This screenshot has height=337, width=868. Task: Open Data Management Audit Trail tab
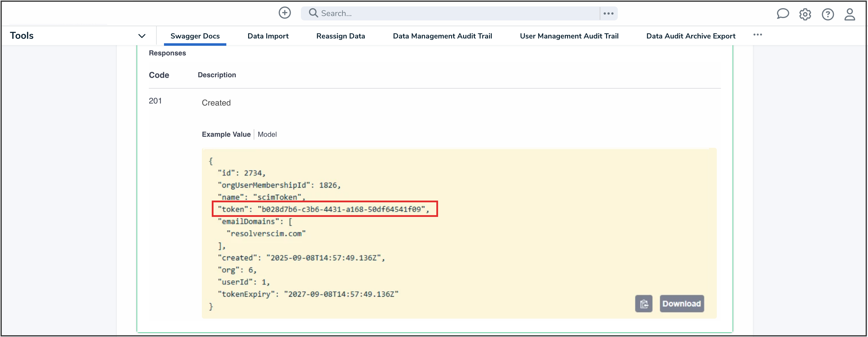(x=442, y=36)
